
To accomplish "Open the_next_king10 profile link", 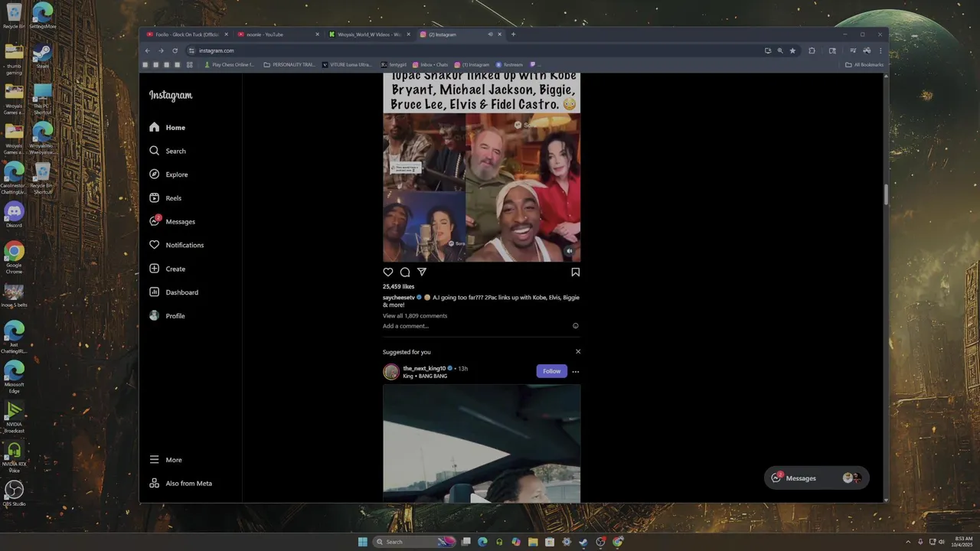I will pyautogui.click(x=424, y=368).
